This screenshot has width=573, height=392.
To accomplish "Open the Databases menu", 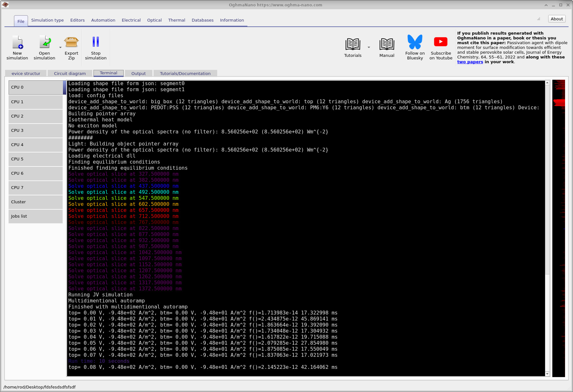I will pos(203,20).
